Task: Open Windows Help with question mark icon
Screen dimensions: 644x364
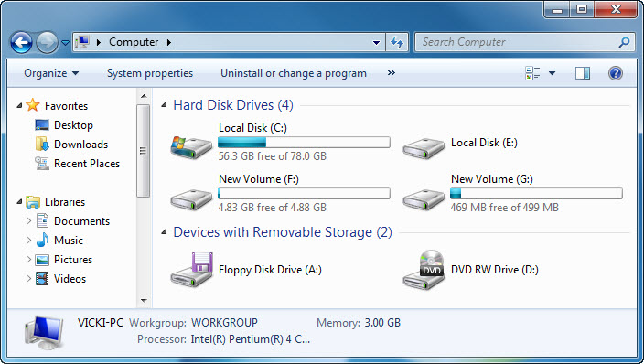Action: pyautogui.click(x=616, y=73)
